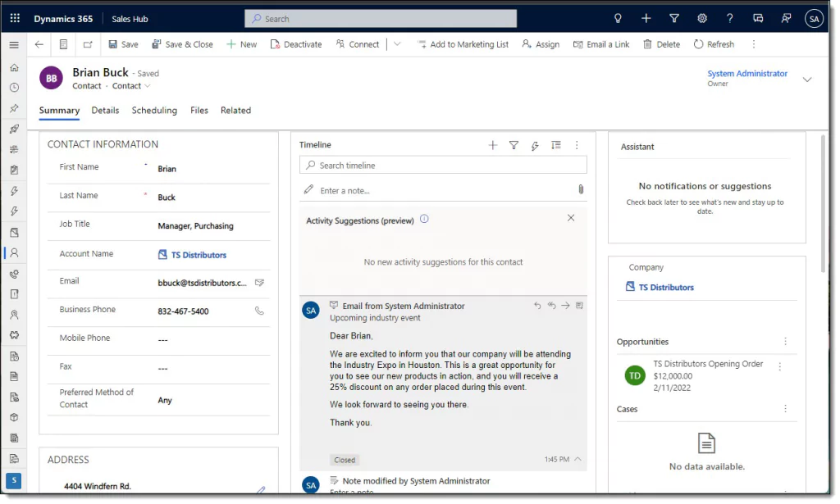Collapse the email activity with the chevron near 1:45 PM
This screenshot has height=504, width=840.
pyautogui.click(x=577, y=459)
